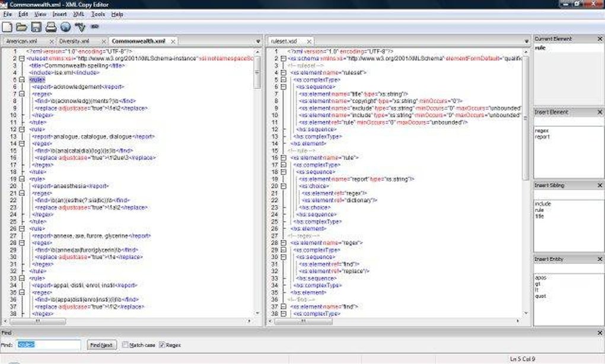This screenshot has width=605, height=364.
Task: Close the Insert Entity panel
Action: [x=598, y=258]
